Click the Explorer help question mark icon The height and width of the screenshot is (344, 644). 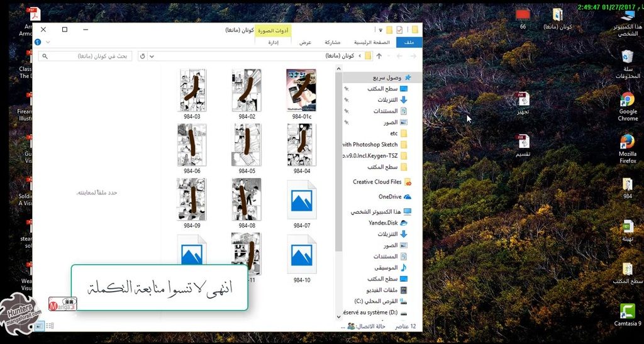click(38, 42)
